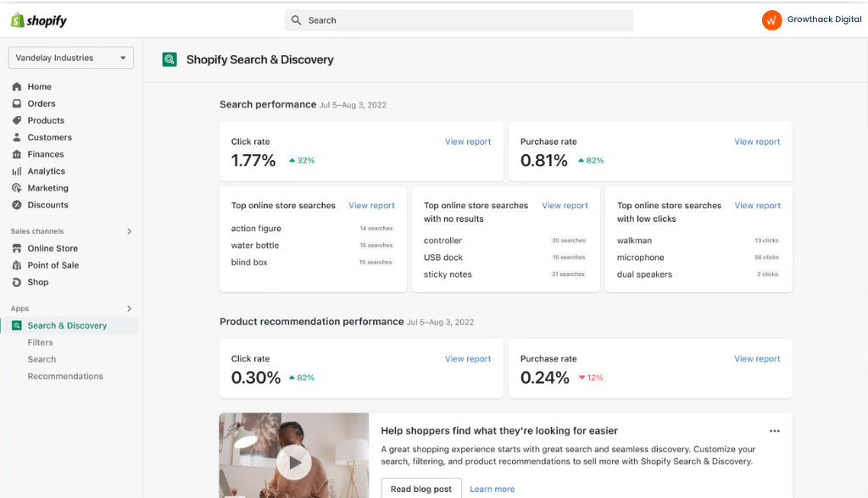Click the 'sticky notes' no-results term

(448, 274)
